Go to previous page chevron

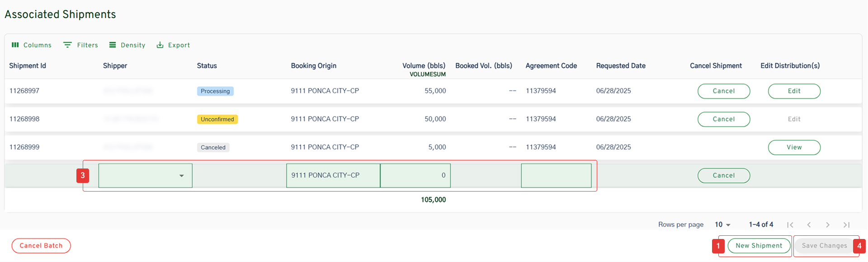(x=809, y=225)
